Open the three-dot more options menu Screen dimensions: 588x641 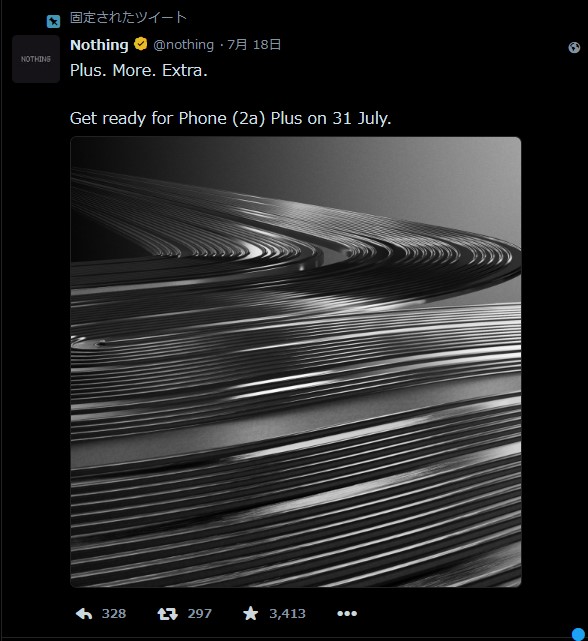point(347,613)
